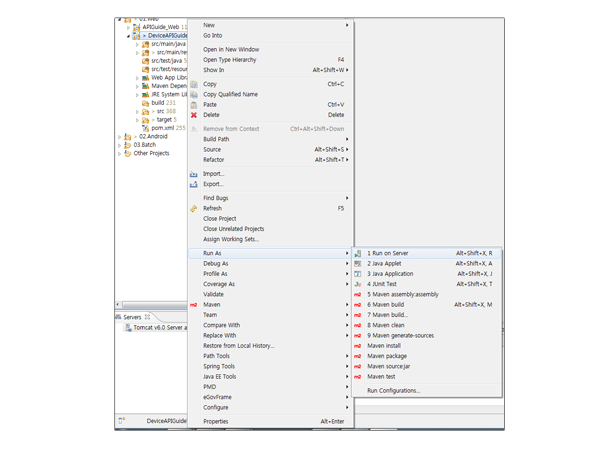Expand the Other Projects tree node
Screen dimensions: 600x450
tap(120, 154)
